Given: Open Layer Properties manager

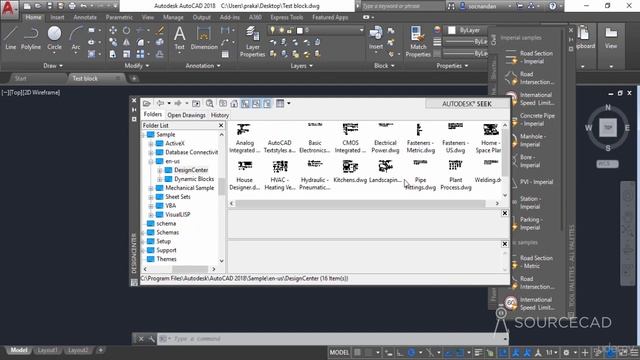Looking at the screenshot, I should (252, 41).
